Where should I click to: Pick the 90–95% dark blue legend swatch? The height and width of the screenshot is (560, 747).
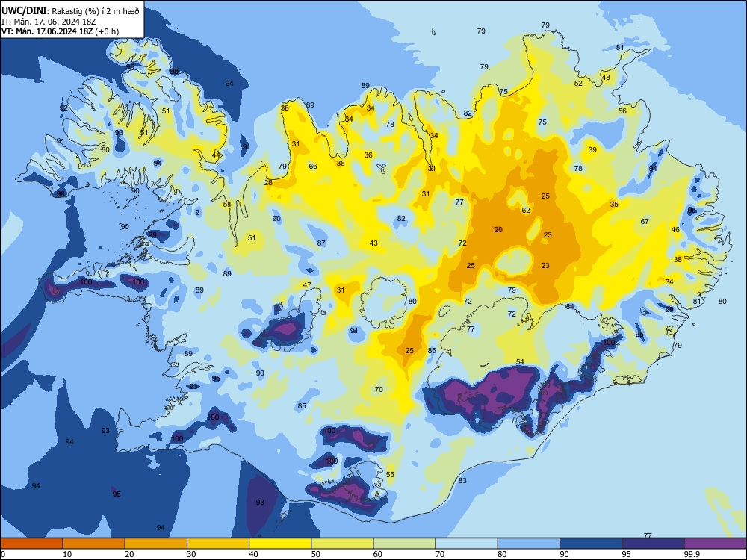591,544
